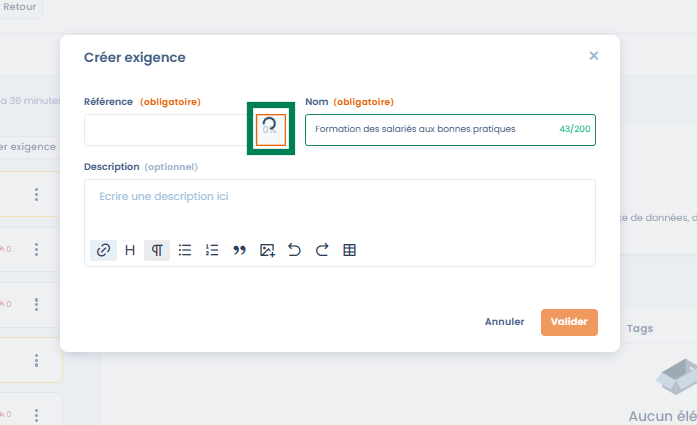Screen dimensions: 697x425
Task: Insert a bulleted list
Action: click(185, 250)
